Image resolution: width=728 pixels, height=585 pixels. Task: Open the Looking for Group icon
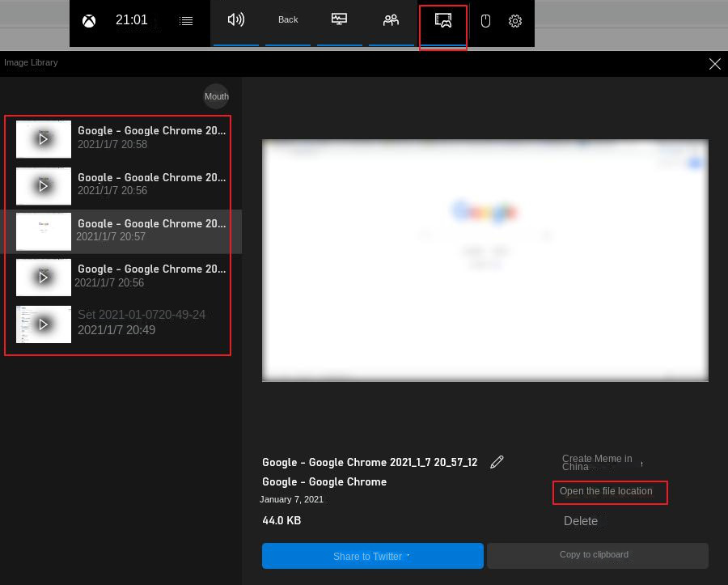392,19
